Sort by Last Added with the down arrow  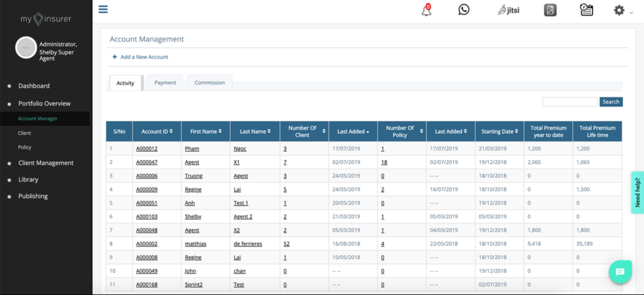pyautogui.click(x=353, y=131)
